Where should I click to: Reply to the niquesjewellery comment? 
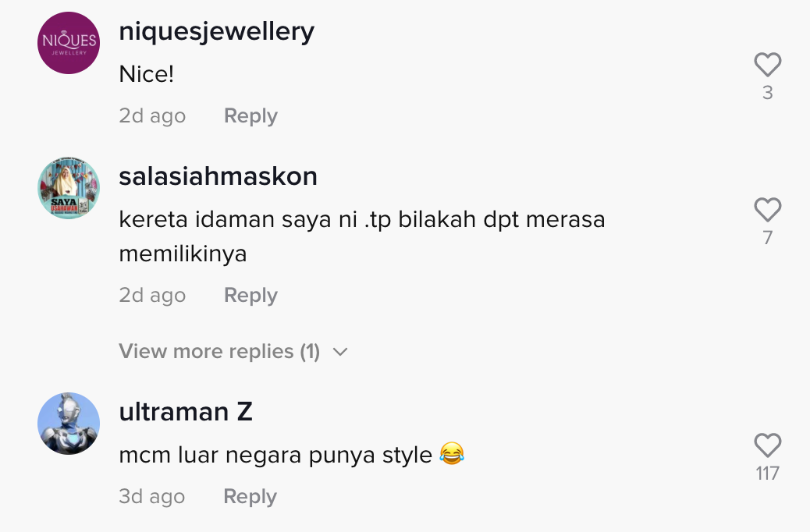tap(250, 115)
